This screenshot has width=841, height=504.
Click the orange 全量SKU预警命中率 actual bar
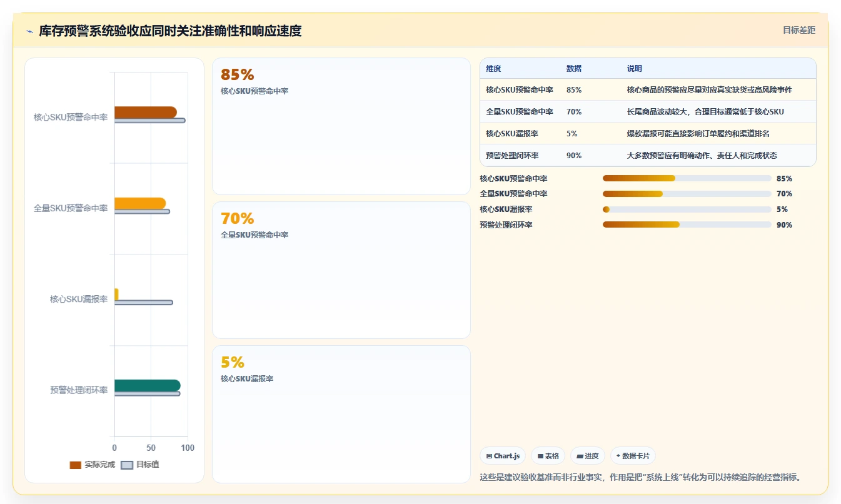pyautogui.click(x=140, y=203)
